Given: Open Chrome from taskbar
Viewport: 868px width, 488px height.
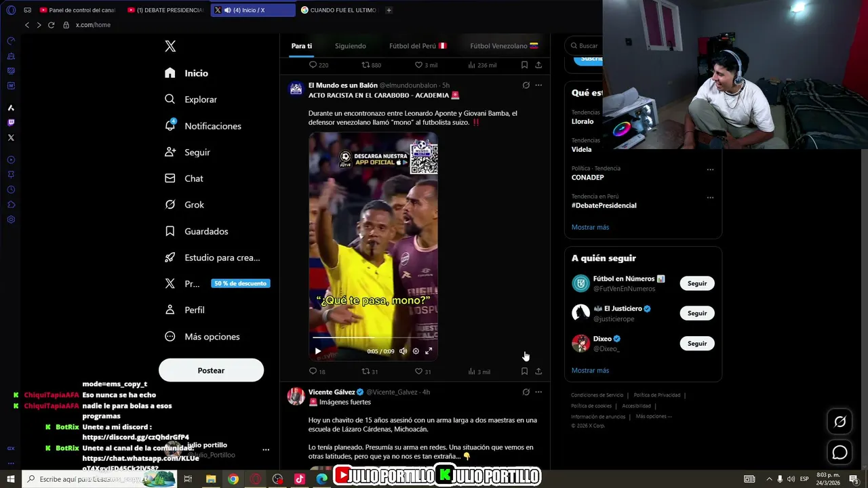Looking at the screenshot, I should pos(233,479).
